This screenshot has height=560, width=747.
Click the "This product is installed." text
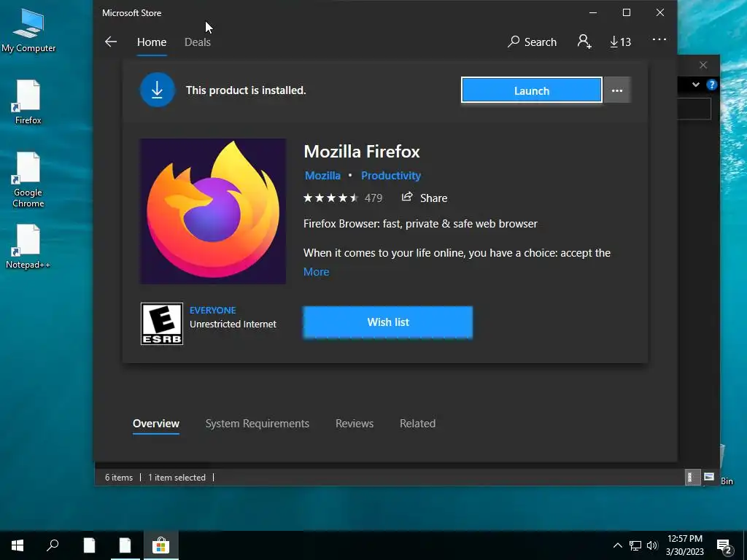coord(246,90)
